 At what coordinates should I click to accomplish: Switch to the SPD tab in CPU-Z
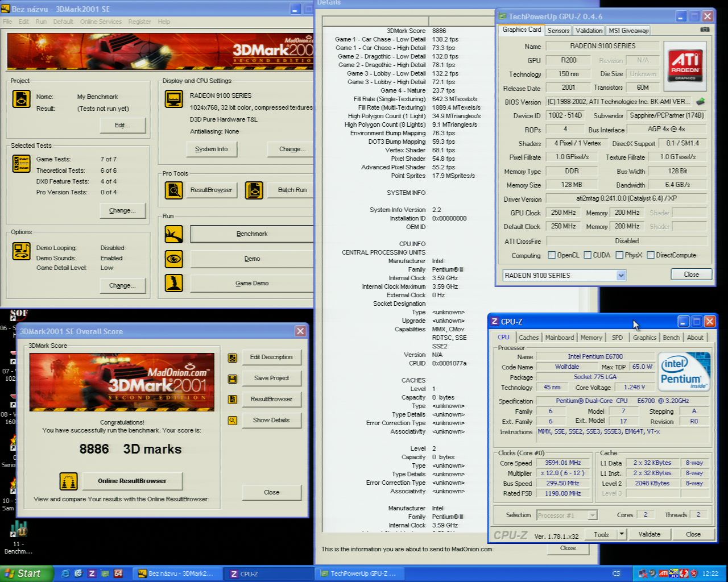[617, 338]
